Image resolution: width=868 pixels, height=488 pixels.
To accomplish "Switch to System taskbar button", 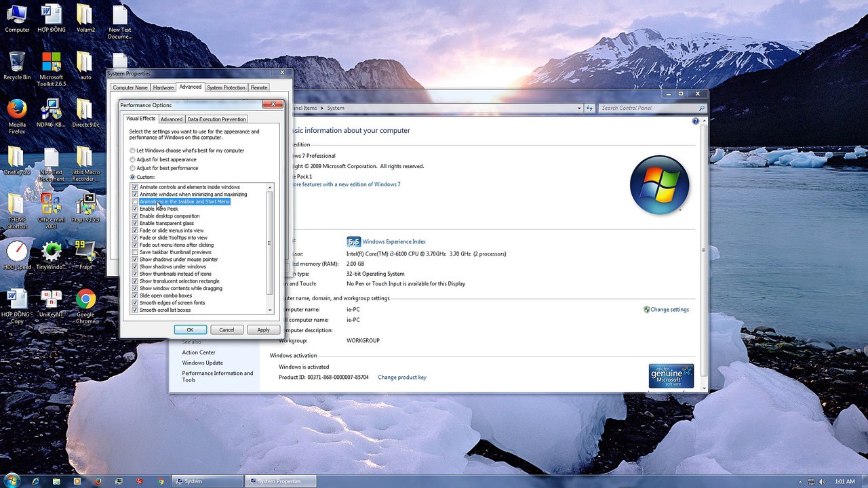I will coord(208,481).
